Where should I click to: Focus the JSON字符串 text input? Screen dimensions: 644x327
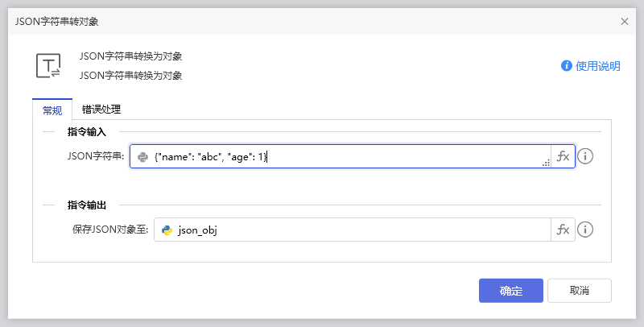pyautogui.click(x=346, y=157)
